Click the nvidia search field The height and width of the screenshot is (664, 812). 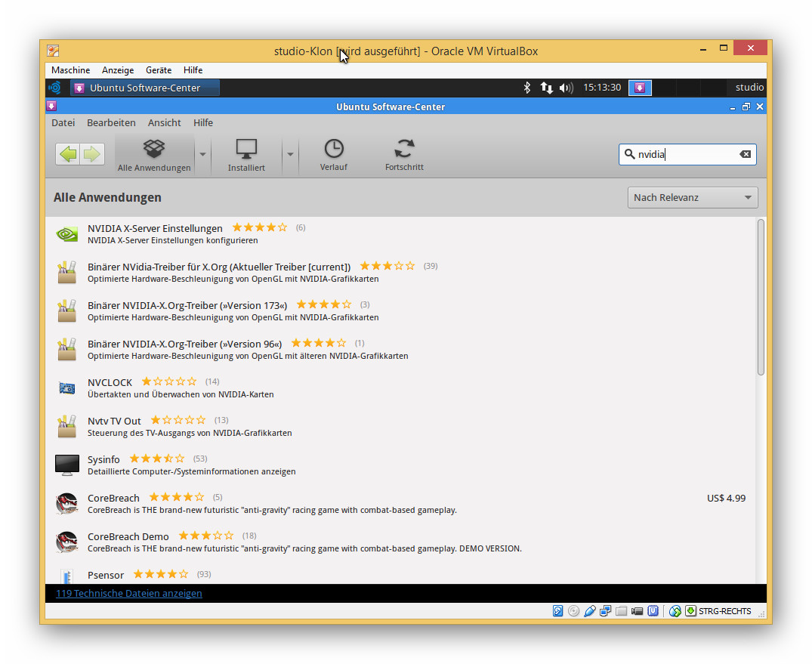(687, 154)
